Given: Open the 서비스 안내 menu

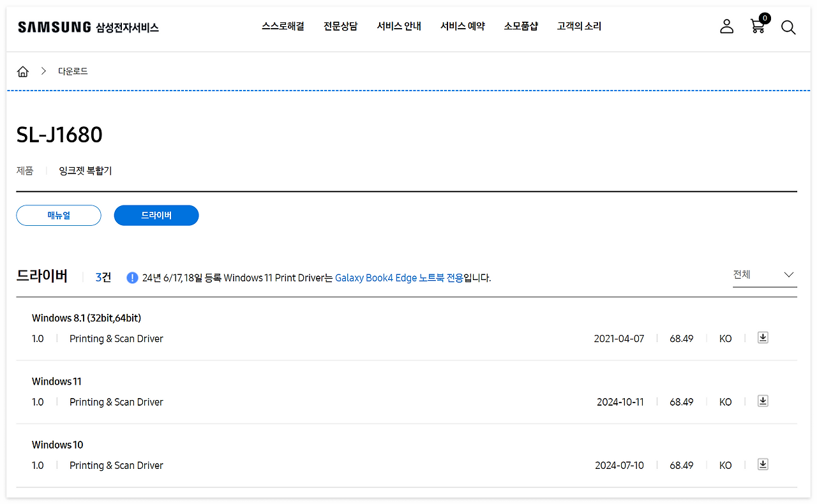Looking at the screenshot, I should pyautogui.click(x=399, y=26).
